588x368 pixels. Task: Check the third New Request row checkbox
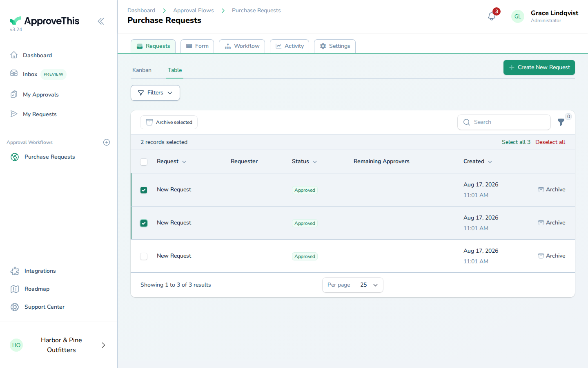click(144, 256)
